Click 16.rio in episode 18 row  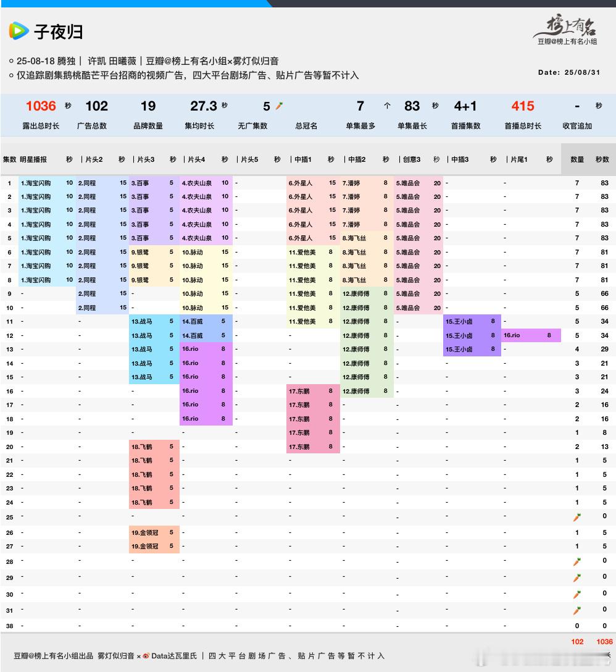(189, 419)
